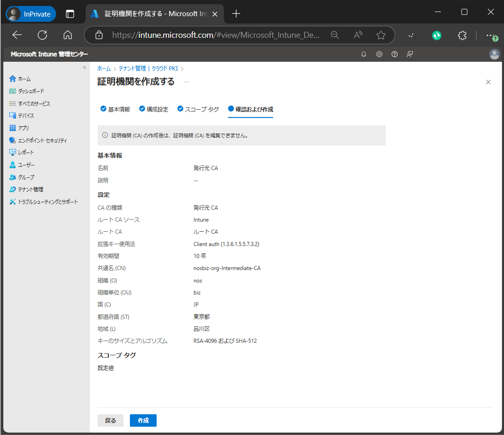This screenshot has width=504, height=435.
Task: Open the Intune settings gear icon
Action: 379,54
